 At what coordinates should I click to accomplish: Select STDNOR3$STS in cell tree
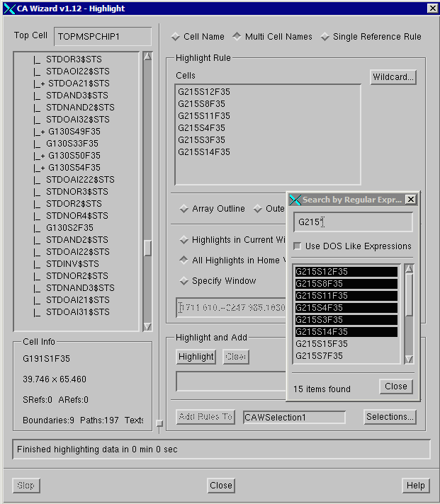point(77,192)
